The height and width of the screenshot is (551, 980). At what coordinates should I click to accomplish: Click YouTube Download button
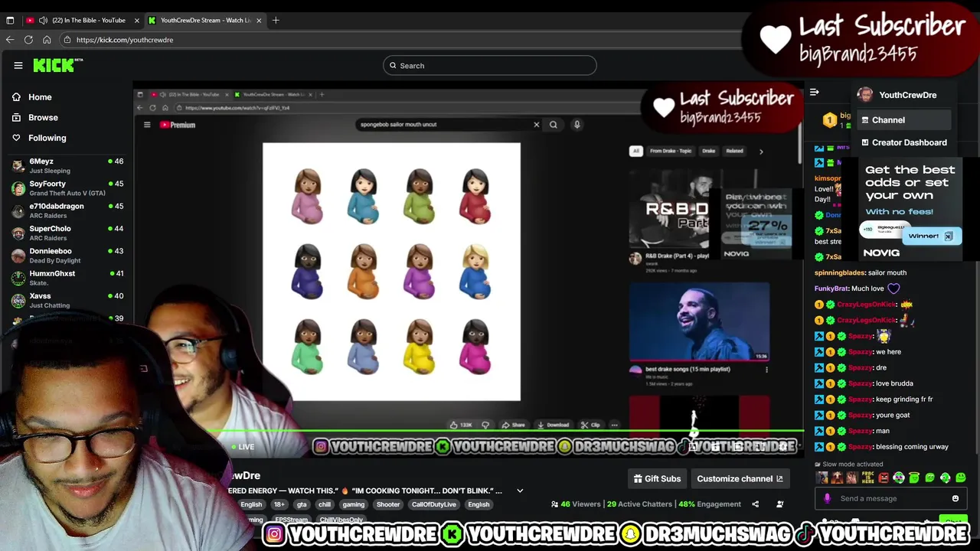553,425
